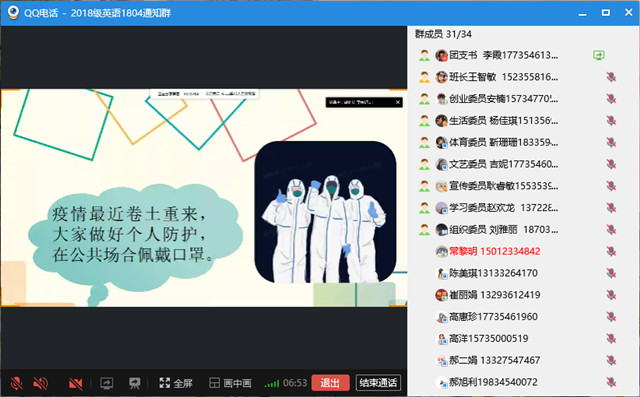Click the muted mic beside 郝旭利

coord(611,382)
